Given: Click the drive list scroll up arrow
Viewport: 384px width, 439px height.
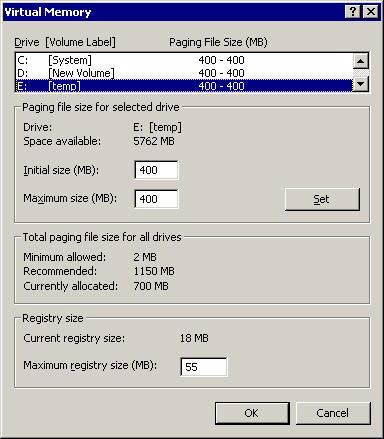Looking at the screenshot, I should tap(360, 61).
